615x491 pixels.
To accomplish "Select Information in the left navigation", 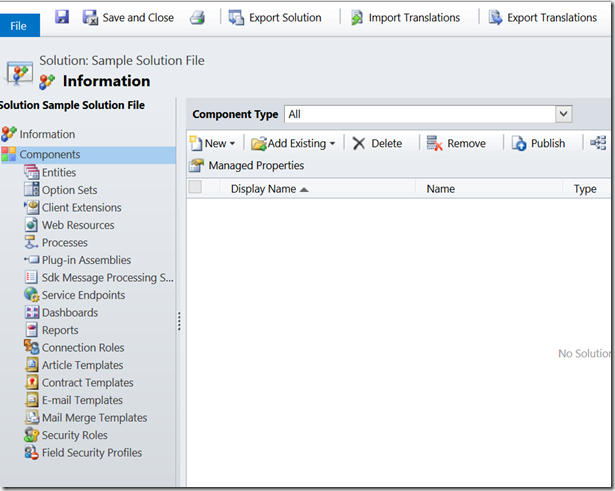I will click(x=47, y=134).
